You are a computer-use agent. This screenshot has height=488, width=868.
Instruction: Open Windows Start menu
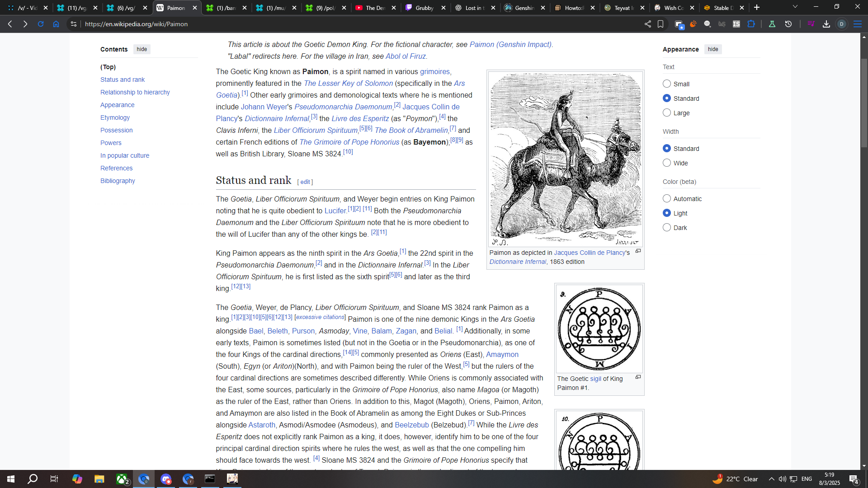pyautogui.click(x=11, y=479)
